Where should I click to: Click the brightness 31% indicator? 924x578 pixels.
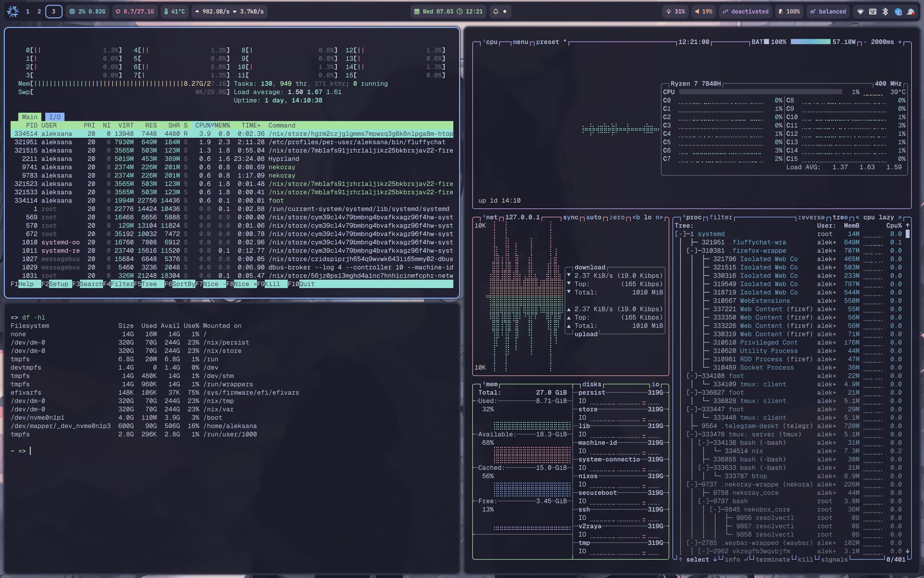coord(675,12)
